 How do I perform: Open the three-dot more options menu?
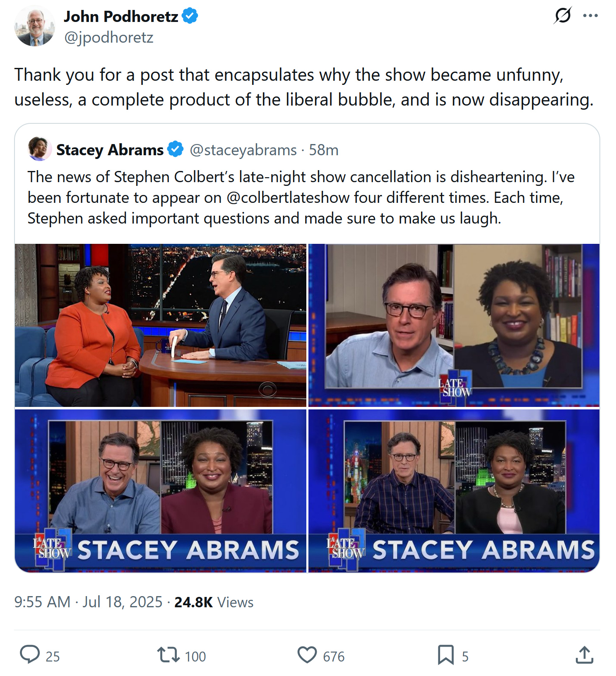tap(590, 16)
